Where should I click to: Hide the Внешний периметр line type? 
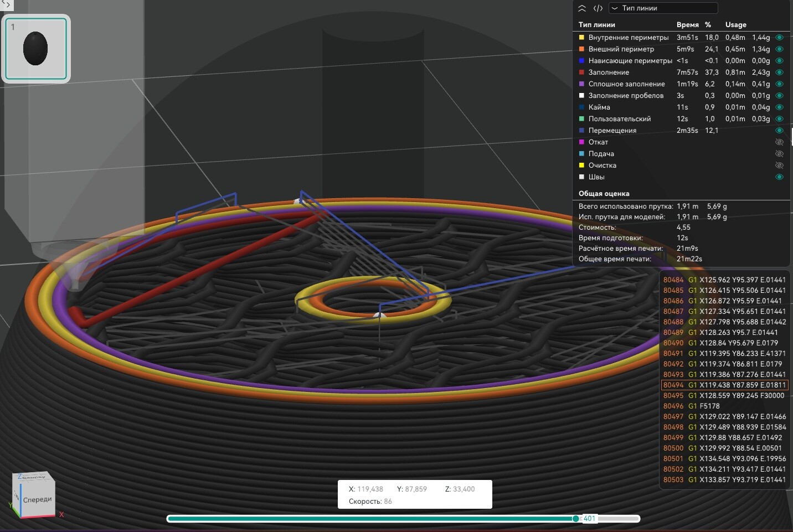coord(779,49)
